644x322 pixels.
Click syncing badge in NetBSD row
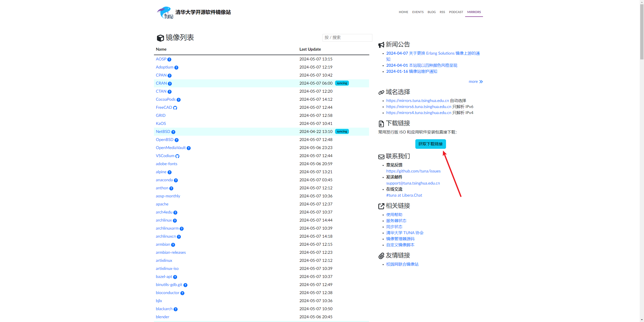pos(342,131)
